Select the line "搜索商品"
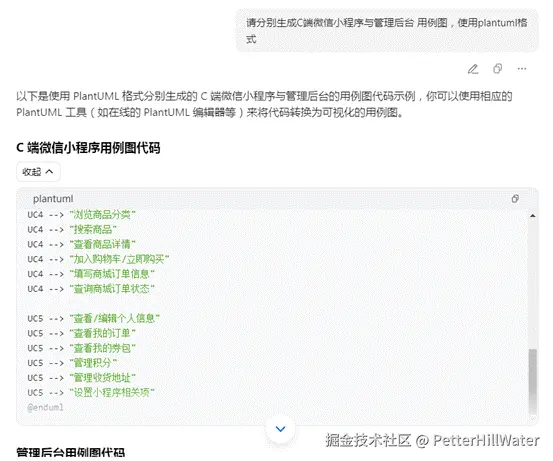The image size is (553, 461). point(72,230)
